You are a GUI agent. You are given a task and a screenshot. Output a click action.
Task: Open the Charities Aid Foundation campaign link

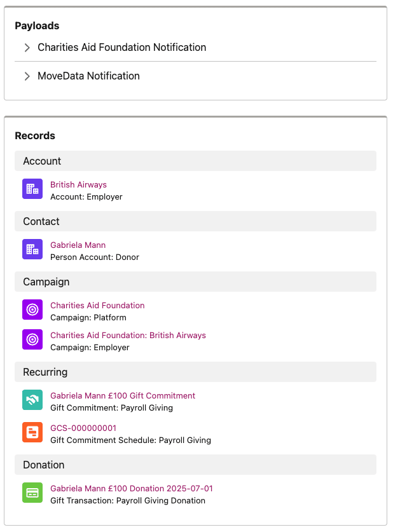97,305
